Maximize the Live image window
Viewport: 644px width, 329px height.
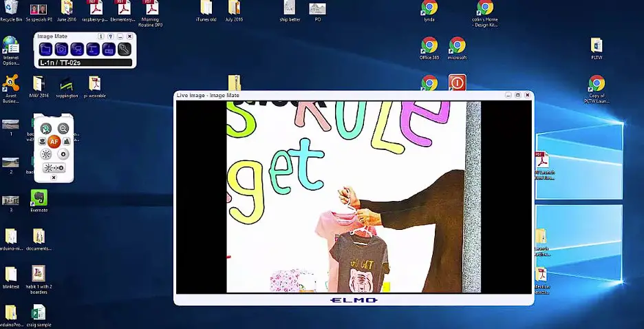518,95
